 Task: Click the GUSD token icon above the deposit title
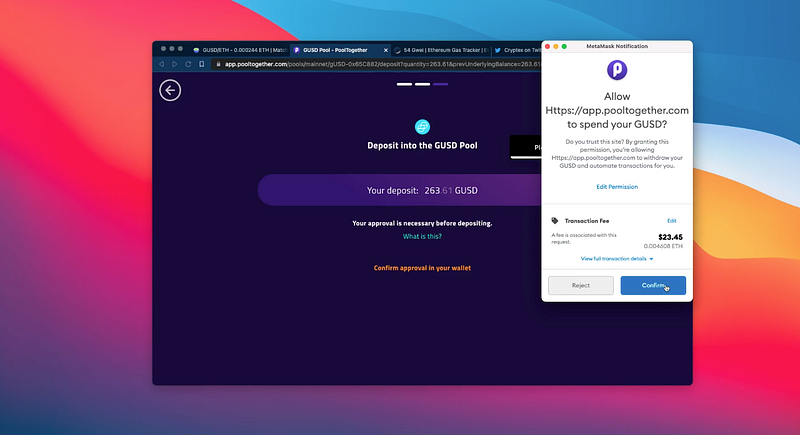[x=422, y=126]
